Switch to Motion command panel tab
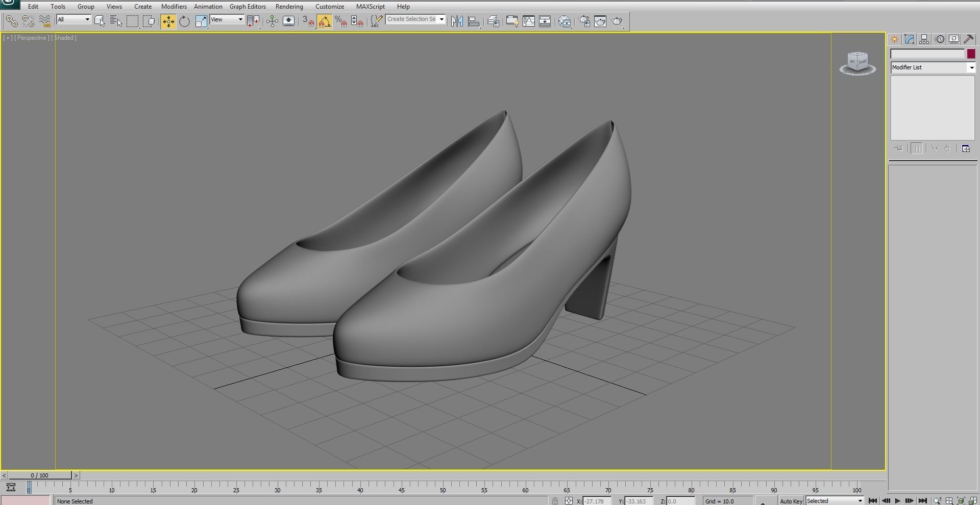The width and height of the screenshot is (980, 505). coord(940,39)
